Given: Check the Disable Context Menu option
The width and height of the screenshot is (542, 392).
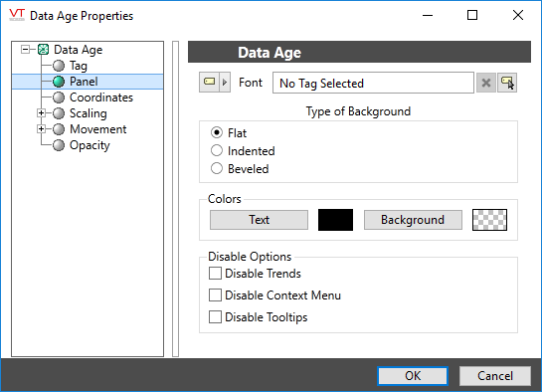Looking at the screenshot, I should click(215, 295).
